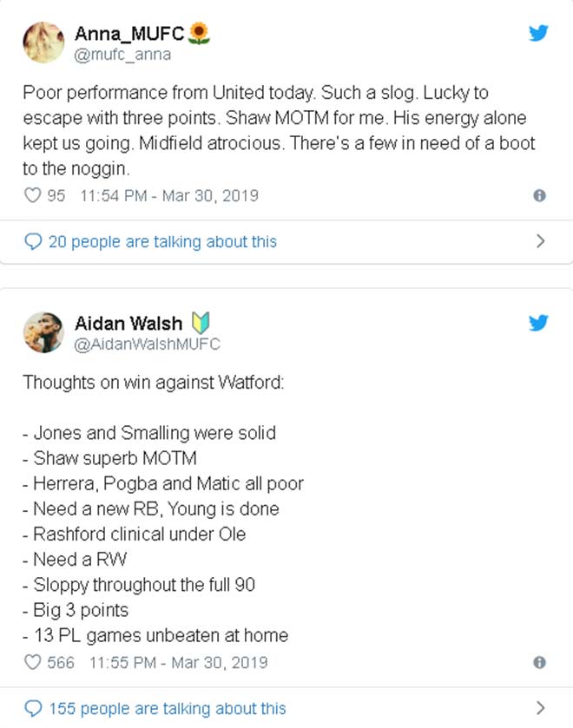Open the 11:55 PM - Mar 30, 2019 timestamp
Image resolution: width=573 pixels, height=728 pixels.
pos(178,663)
